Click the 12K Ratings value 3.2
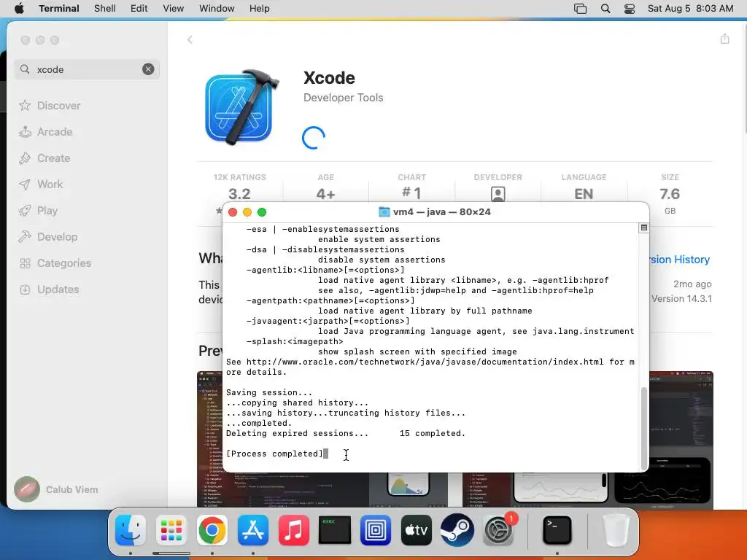Viewport: 747px width, 560px height. point(239,194)
